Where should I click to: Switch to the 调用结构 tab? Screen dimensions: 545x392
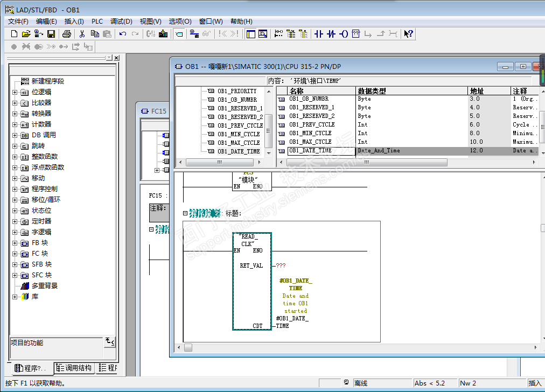74,368
